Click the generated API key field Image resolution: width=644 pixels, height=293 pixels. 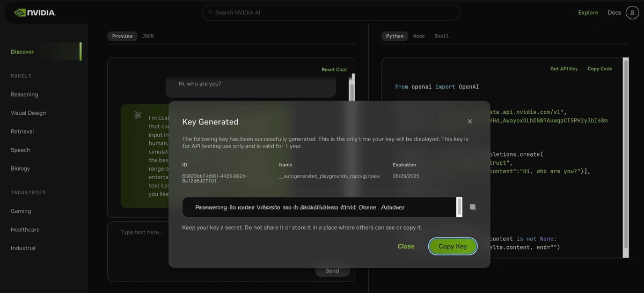click(x=322, y=207)
